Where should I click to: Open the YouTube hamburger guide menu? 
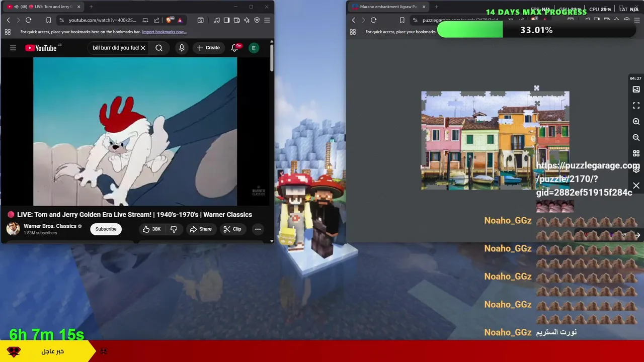tap(13, 48)
